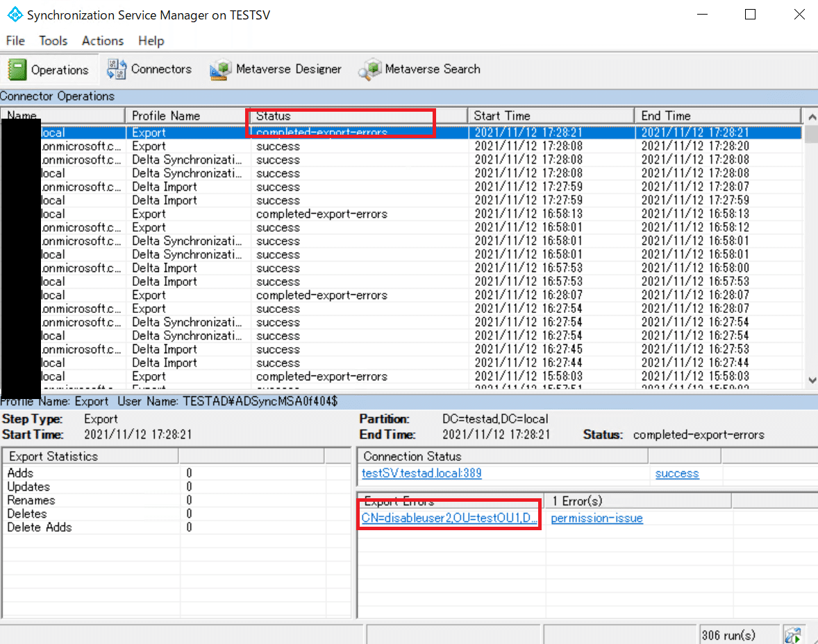Open the connection status success link
This screenshot has height=644, width=818.
(x=676, y=473)
